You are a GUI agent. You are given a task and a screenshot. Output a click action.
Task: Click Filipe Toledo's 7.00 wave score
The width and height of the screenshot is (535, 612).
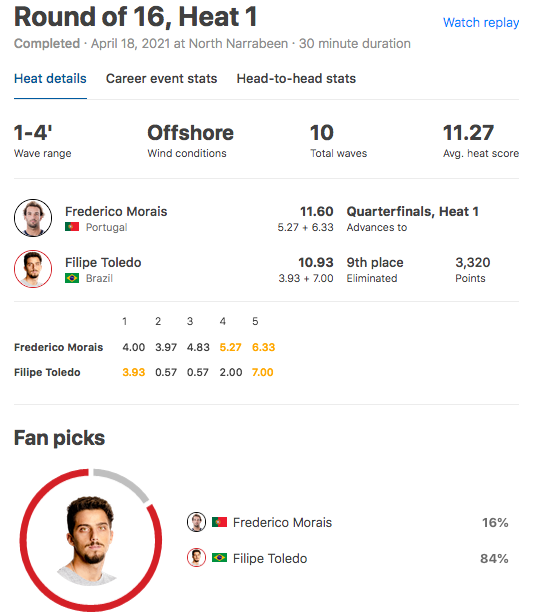point(262,372)
